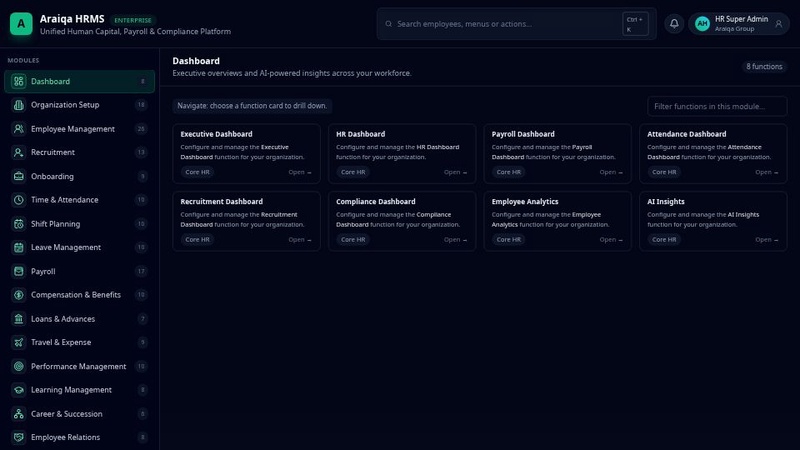The image size is (800, 450).
Task: Go to Organization Setup module
Action: point(80,105)
